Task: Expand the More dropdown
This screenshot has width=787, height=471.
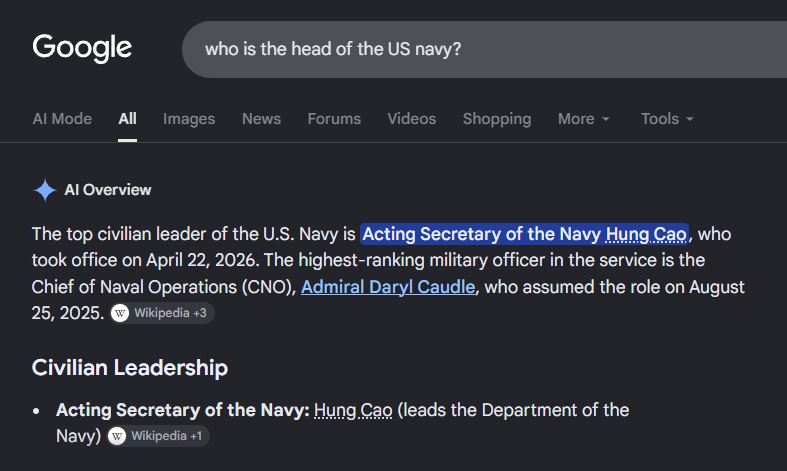Action: [584, 119]
